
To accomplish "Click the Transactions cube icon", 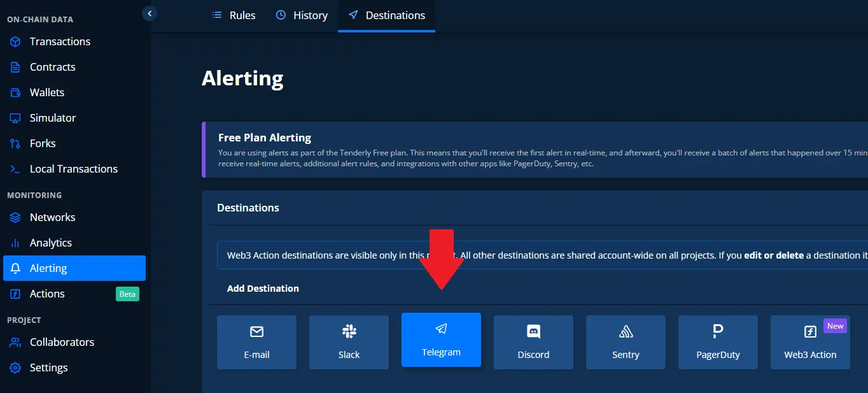I will [x=16, y=41].
